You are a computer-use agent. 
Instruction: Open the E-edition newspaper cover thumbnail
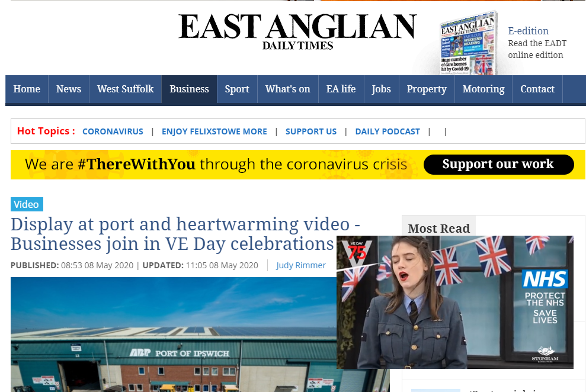[469, 43]
